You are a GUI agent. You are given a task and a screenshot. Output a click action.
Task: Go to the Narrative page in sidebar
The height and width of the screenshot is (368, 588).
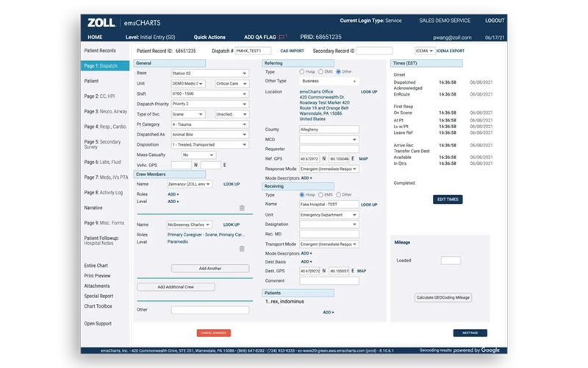[x=93, y=208]
